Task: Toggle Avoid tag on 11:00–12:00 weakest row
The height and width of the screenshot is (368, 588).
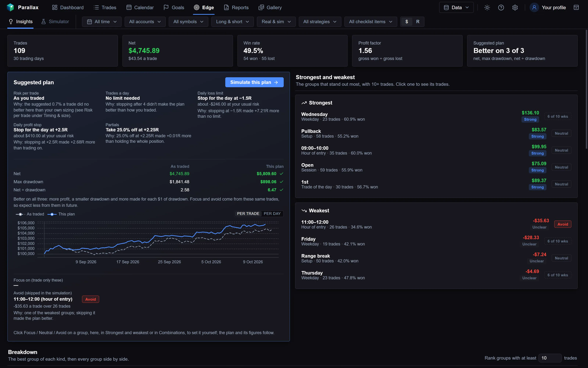Action: (x=562, y=224)
